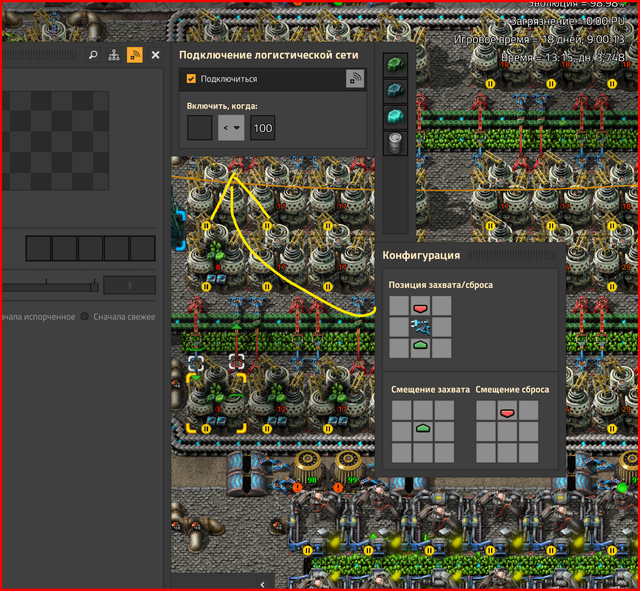Select the Сначала свежее radio button

tap(85, 317)
